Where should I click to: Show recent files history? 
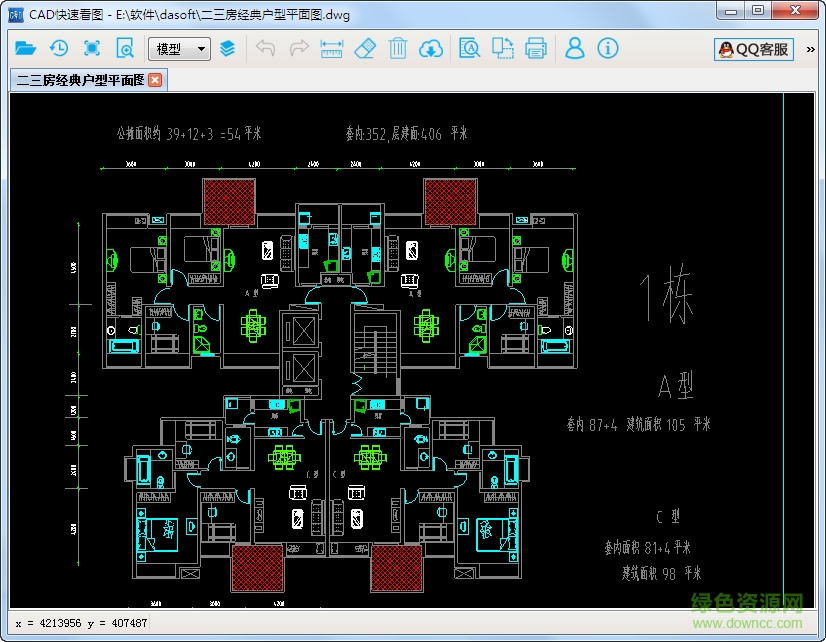coord(59,48)
